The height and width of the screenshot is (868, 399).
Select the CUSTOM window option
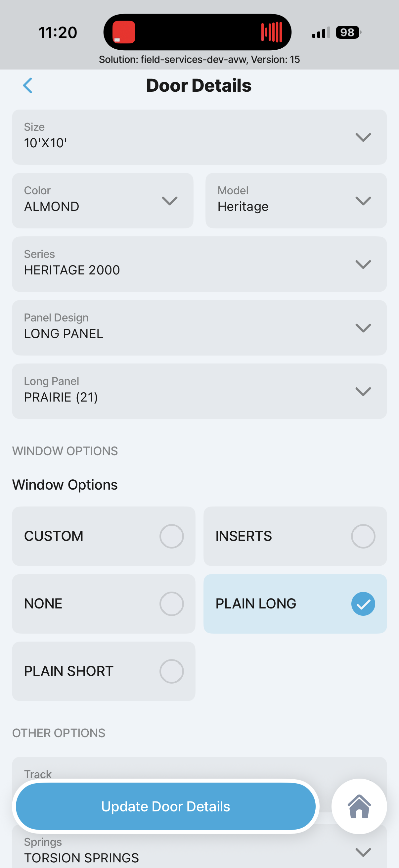tap(103, 536)
